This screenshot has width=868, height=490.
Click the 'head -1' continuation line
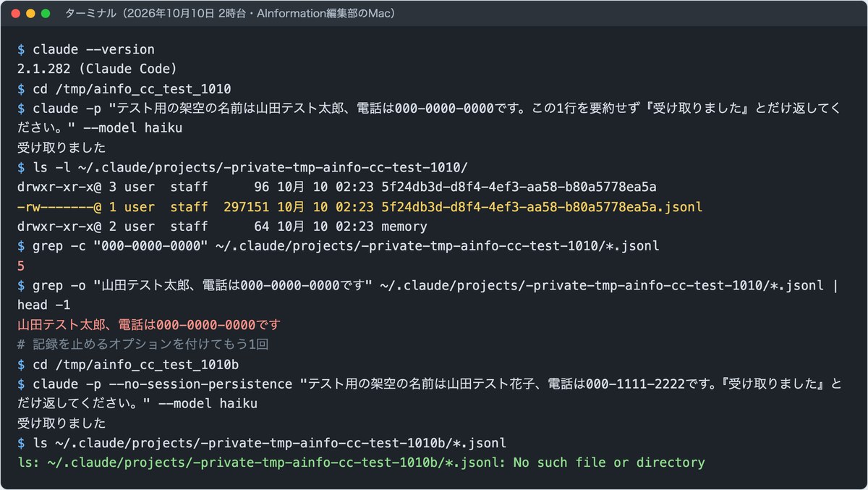click(44, 305)
